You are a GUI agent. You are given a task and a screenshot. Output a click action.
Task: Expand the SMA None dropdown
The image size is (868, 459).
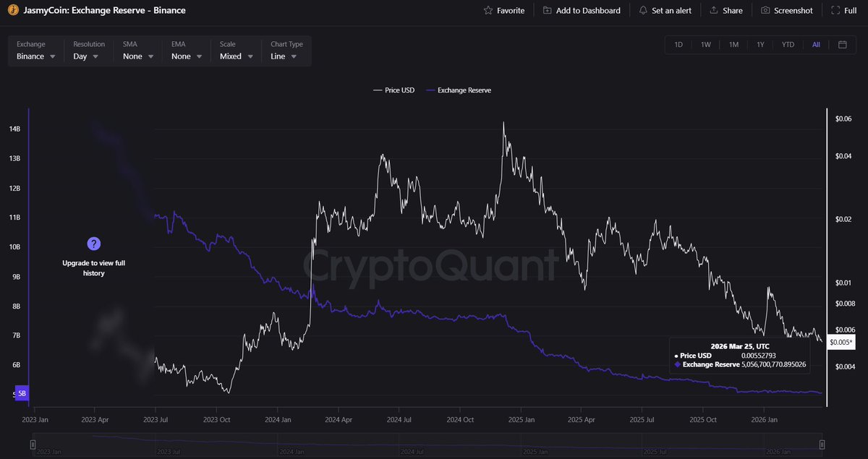click(x=139, y=51)
